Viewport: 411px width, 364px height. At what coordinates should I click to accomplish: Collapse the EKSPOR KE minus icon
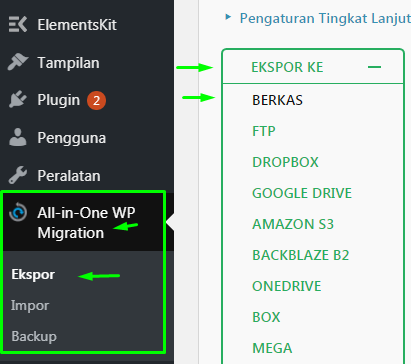tap(374, 67)
